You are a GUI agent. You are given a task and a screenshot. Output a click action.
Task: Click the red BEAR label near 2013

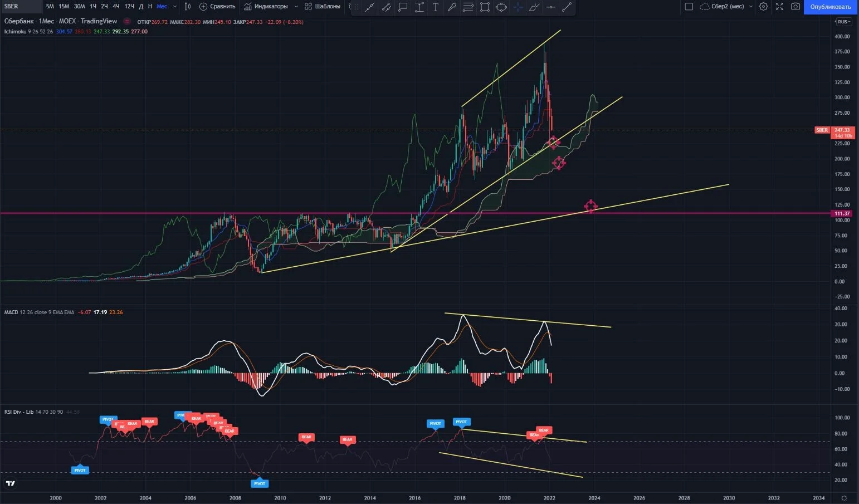click(x=347, y=440)
